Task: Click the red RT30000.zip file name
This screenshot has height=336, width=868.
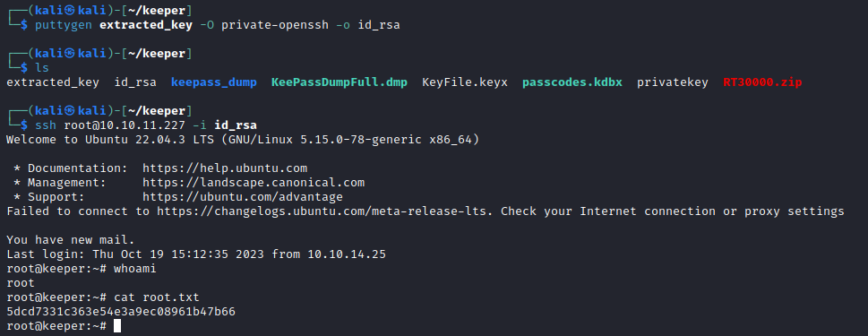Action: (x=762, y=82)
